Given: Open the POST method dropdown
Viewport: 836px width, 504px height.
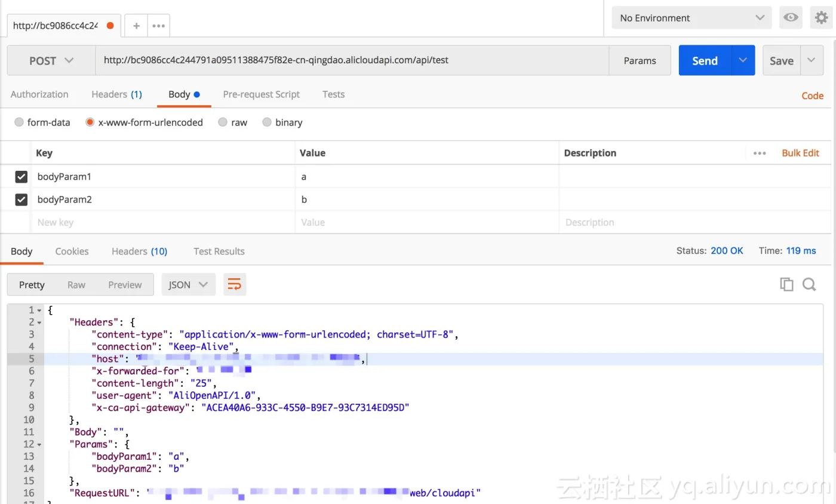Looking at the screenshot, I should [x=51, y=60].
